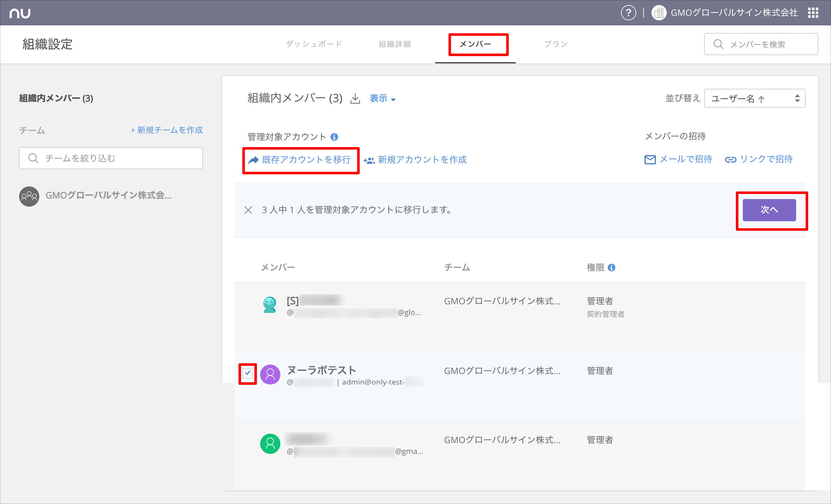Switch to the 組織詳細 tab
The height and width of the screenshot is (504, 831).
(x=395, y=44)
